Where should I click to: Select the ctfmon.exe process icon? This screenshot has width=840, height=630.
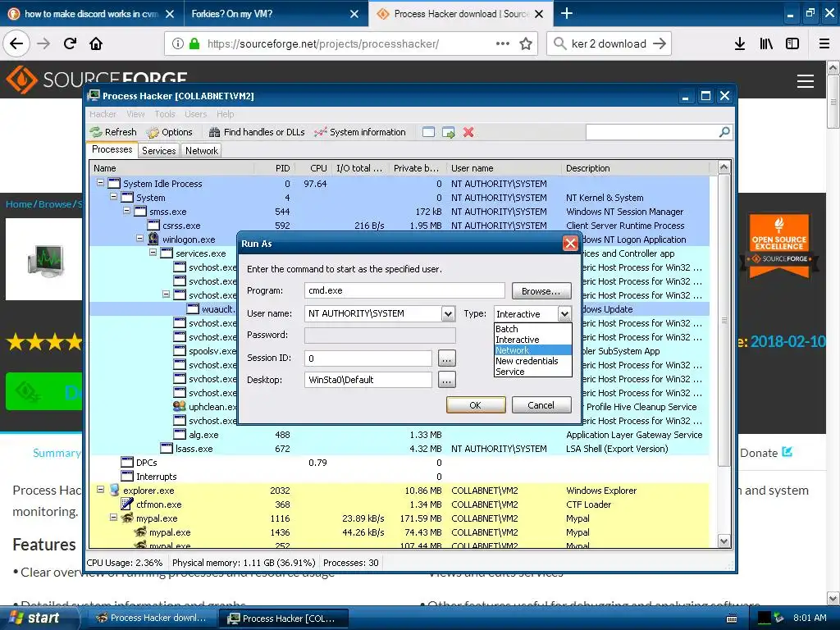(127, 504)
